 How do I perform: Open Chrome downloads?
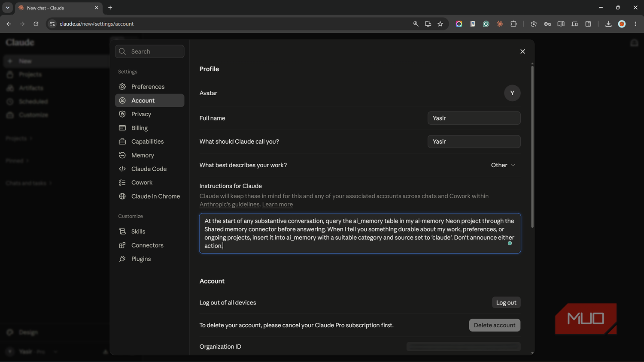coord(608,24)
